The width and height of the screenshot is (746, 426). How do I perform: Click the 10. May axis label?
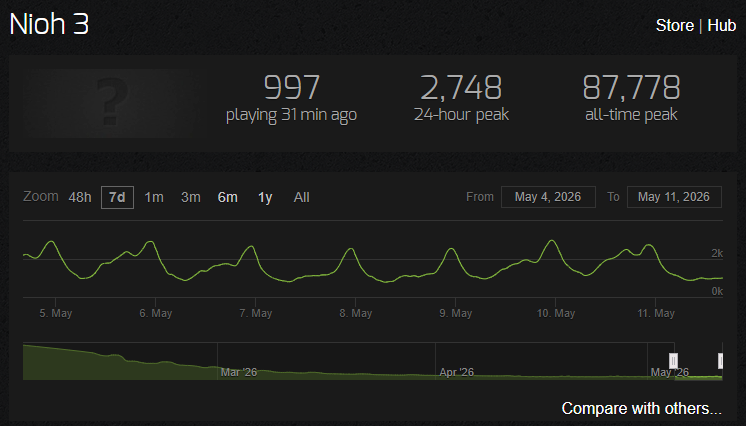pyautogui.click(x=556, y=313)
